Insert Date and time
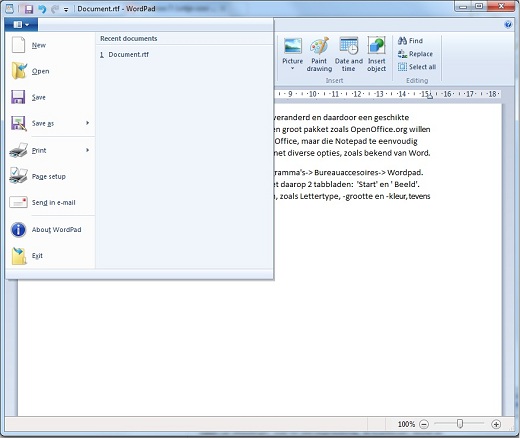520x438 pixels. coord(349,54)
